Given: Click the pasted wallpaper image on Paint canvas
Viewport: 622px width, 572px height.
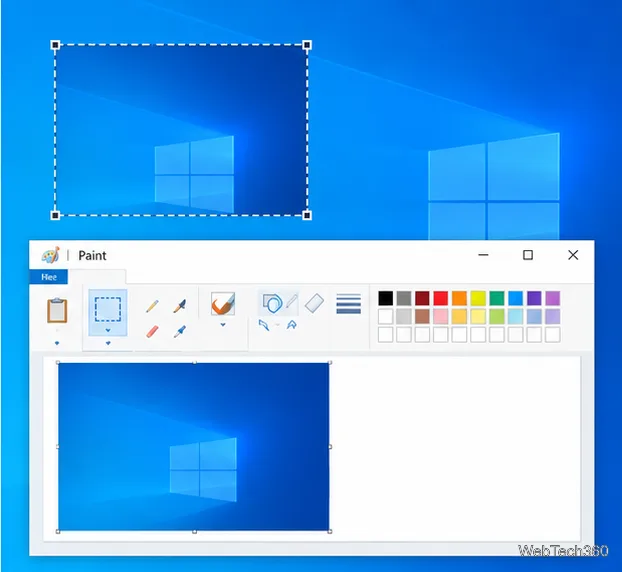Looking at the screenshot, I should [194, 447].
